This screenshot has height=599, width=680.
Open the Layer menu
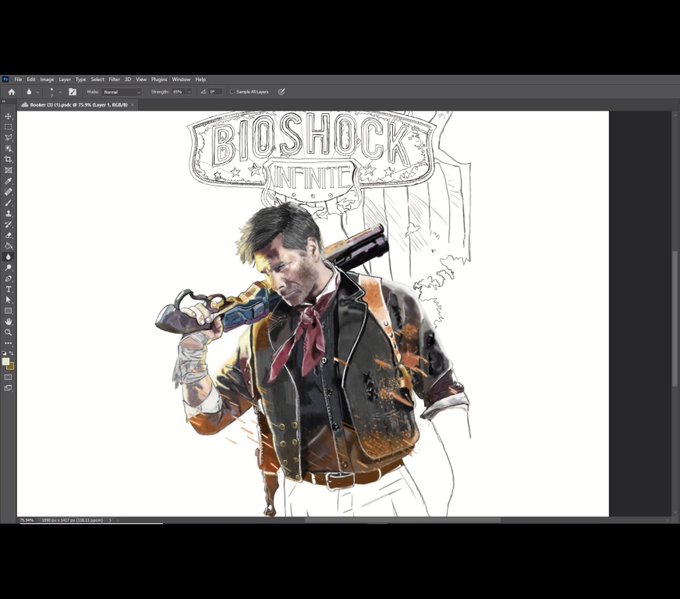(65, 79)
